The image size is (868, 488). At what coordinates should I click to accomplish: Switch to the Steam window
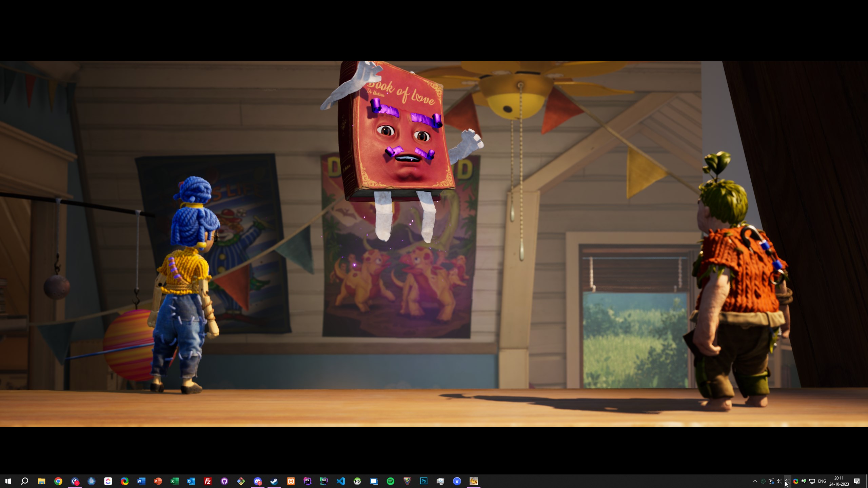(274, 481)
